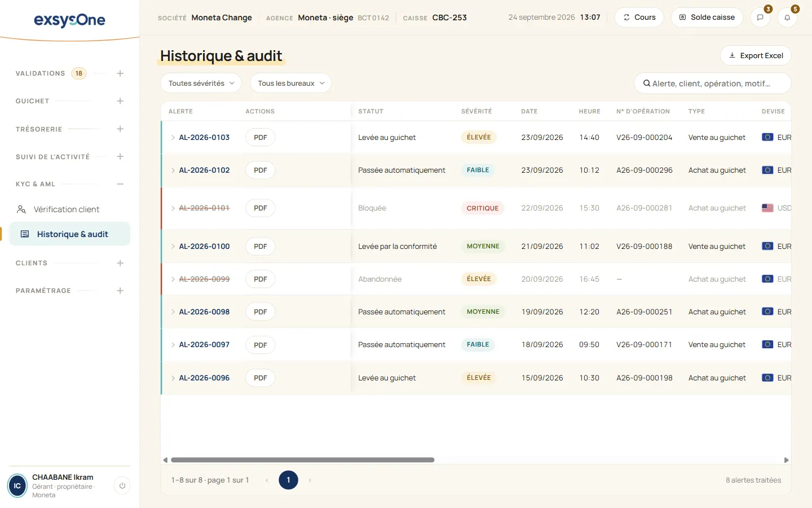Expand alert row AL-2026-0096
The image size is (812, 508).
point(173,378)
